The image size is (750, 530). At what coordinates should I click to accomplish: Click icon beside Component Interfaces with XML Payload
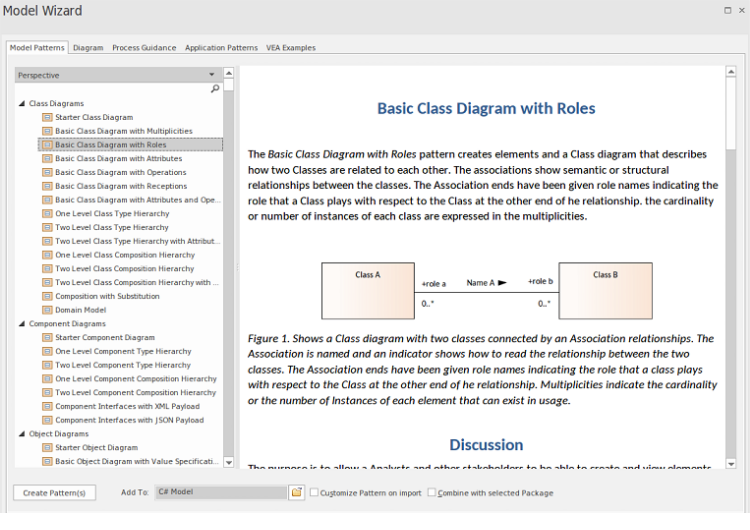pyautogui.click(x=47, y=407)
